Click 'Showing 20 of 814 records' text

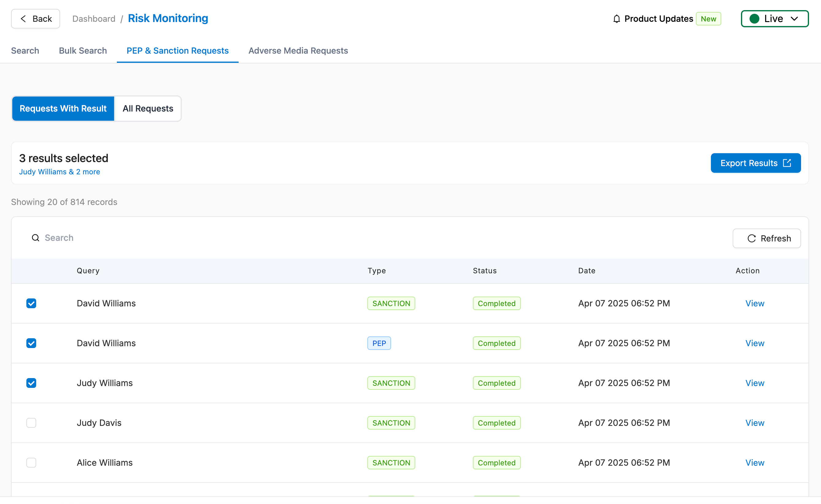coord(64,202)
